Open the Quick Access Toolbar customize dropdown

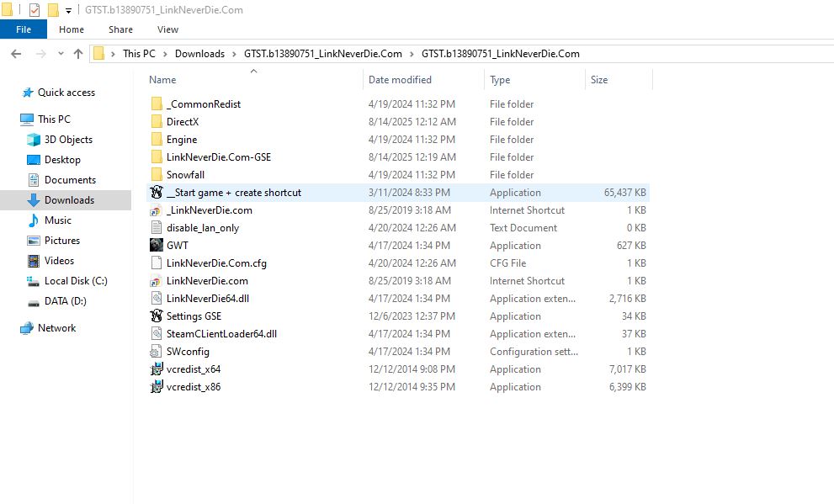(68, 11)
